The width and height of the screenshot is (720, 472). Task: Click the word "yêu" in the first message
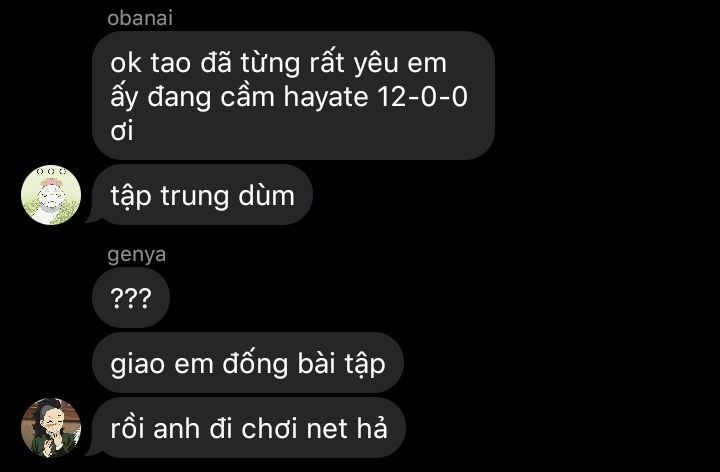(x=376, y=63)
